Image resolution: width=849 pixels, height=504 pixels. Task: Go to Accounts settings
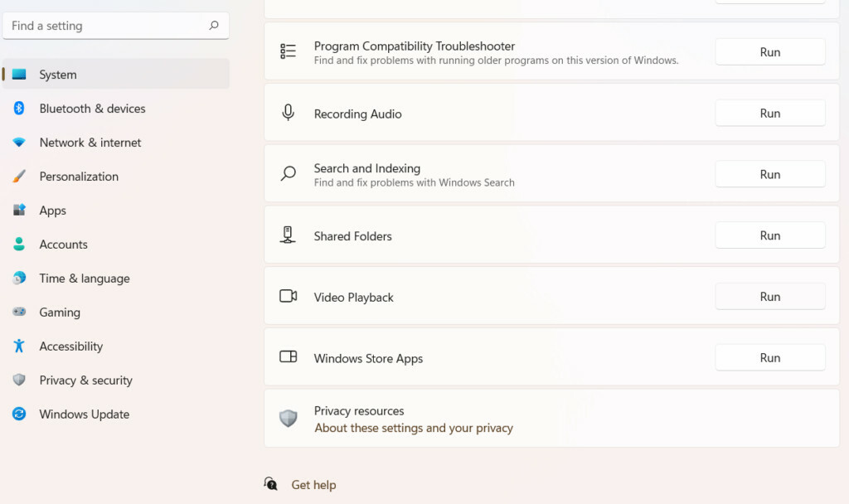[63, 245]
